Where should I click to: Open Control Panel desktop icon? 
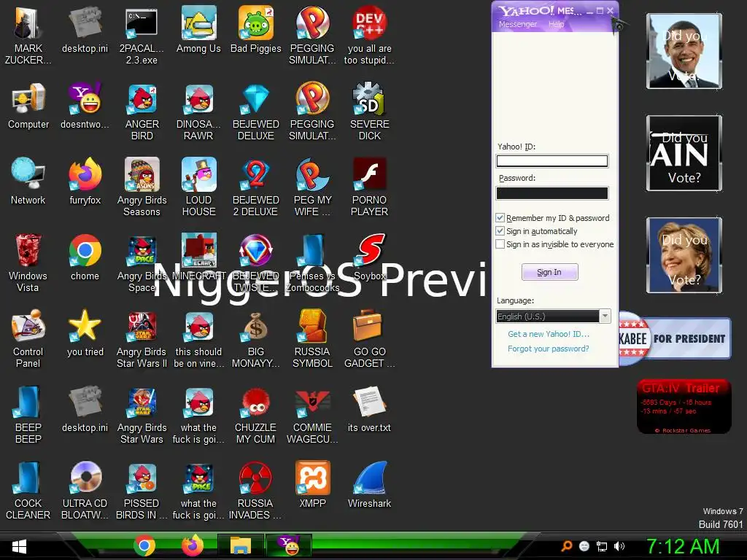click(28, 338)
